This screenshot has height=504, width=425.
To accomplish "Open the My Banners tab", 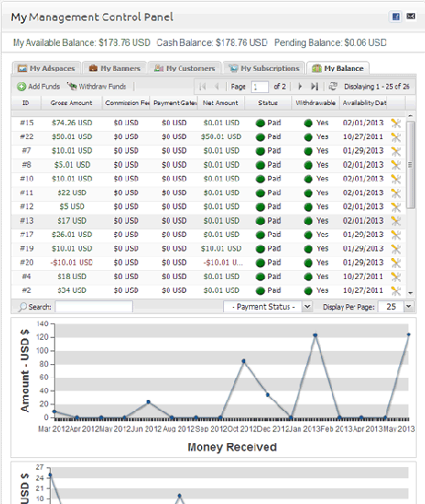I will click(x=114, y=68).
